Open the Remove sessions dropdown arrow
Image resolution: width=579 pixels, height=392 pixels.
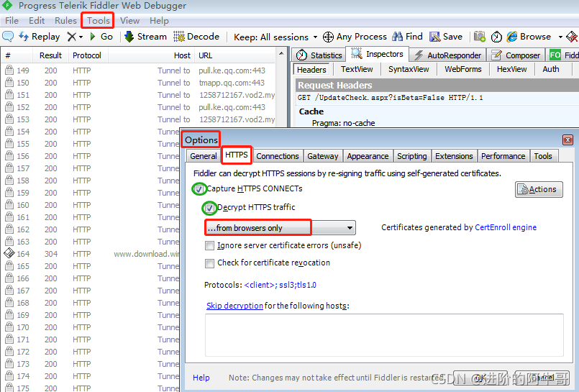tap(81, 37)
